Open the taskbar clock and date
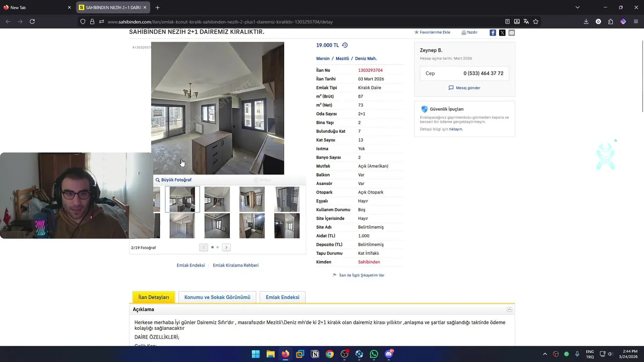Screen dimensions: 644x362 click(629, 354)
